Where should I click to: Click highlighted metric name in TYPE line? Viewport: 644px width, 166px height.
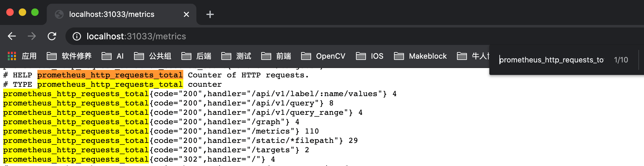click(110, 85)
